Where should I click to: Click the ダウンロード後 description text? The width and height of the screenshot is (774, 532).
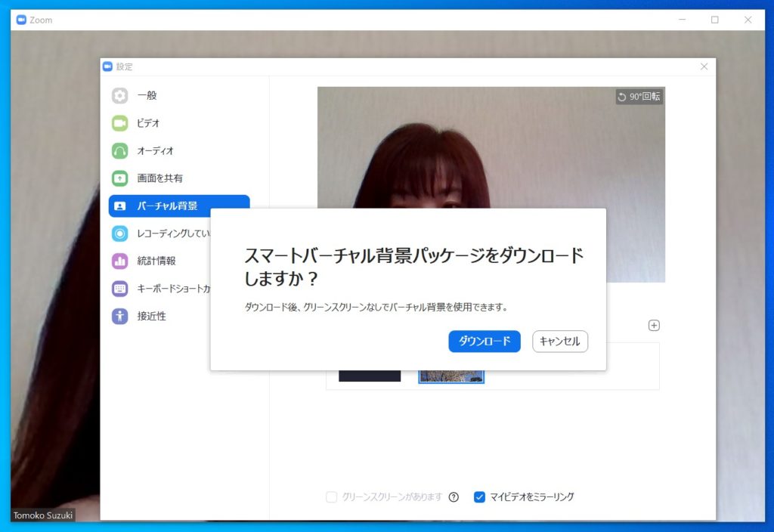tap(376, 307)
